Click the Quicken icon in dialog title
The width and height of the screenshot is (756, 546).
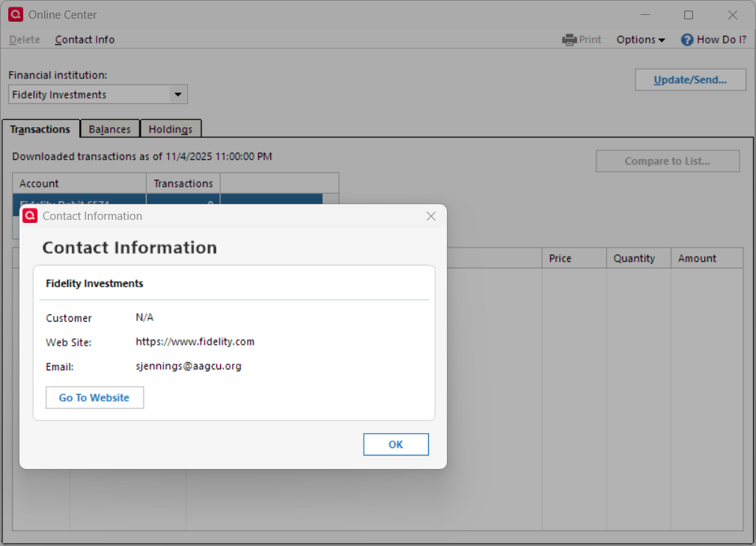tap(30, 215)
